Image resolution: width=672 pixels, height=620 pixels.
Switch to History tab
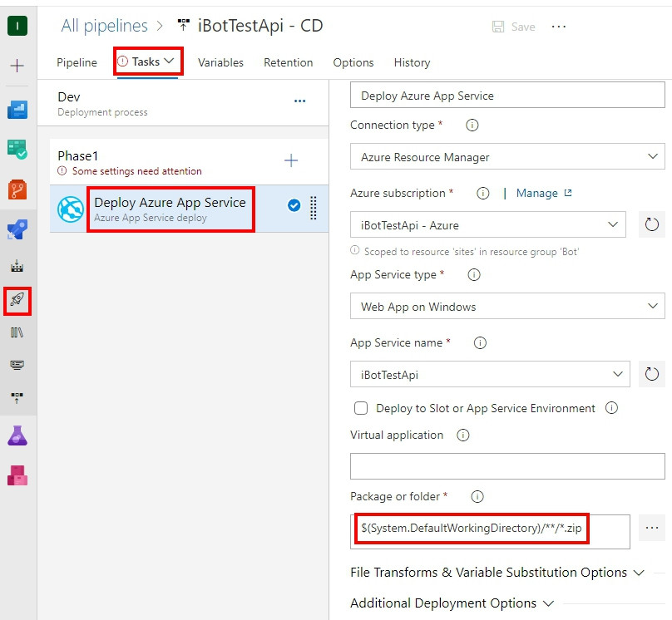tap(412, 62)
